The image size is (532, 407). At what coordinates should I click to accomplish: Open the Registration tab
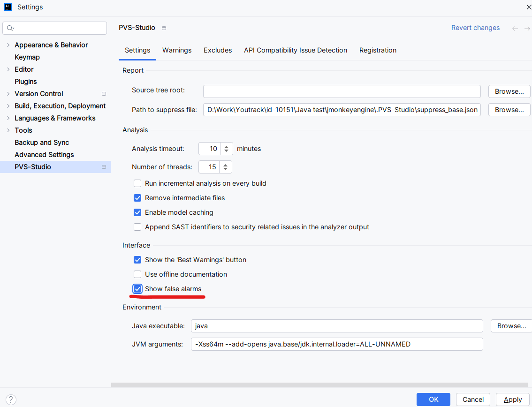378,50
